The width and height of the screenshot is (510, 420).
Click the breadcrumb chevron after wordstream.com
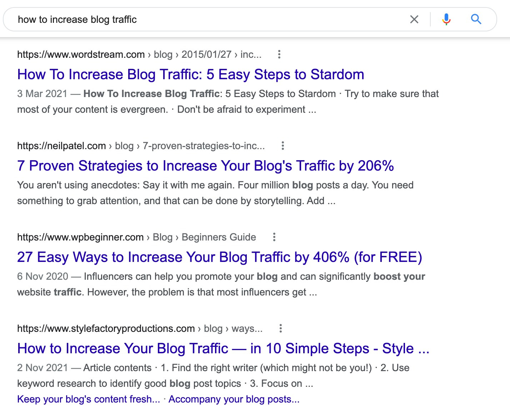[149, 54]
